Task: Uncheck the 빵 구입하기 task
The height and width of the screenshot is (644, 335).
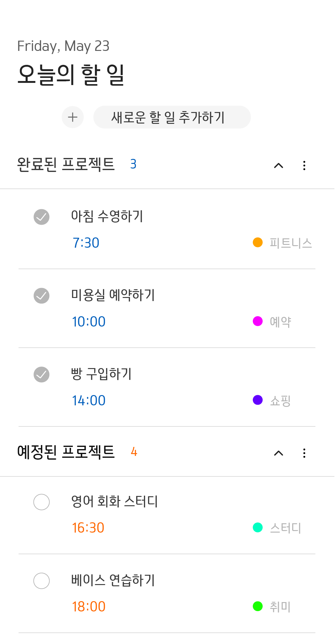Action: point(42,375)
